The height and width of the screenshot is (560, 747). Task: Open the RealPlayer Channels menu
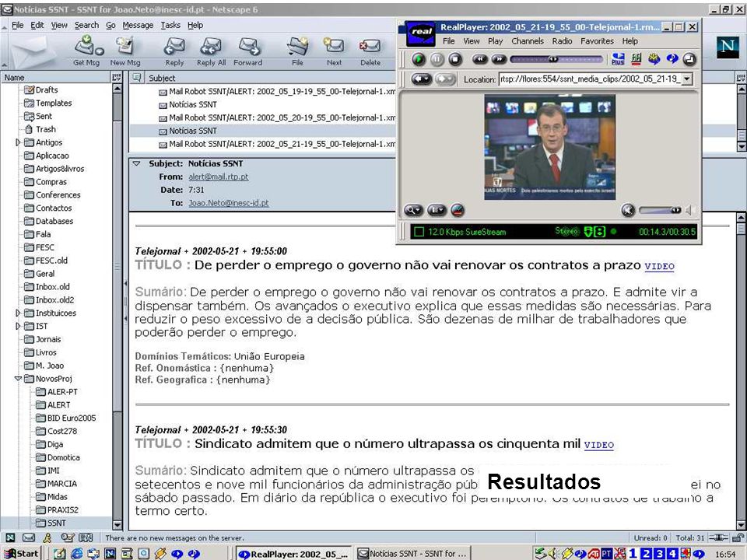(x=528, y=41)
